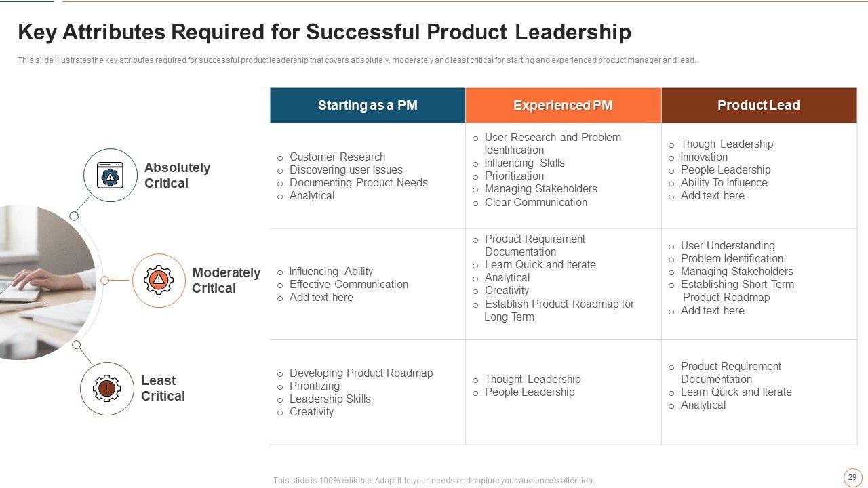Click Add text here in Starting as a PM column
868x488 pixels.
(321, 298)
